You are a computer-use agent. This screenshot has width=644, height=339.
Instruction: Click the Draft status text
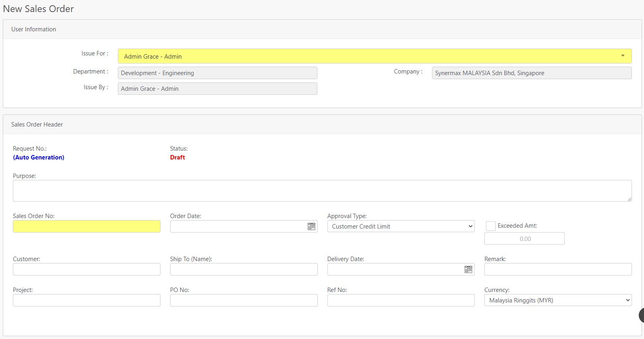click(x=177, y=157)
